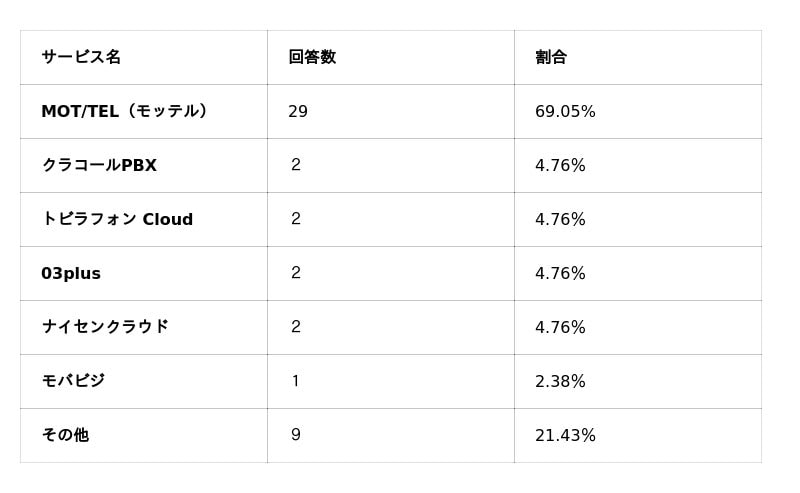Select the 03plus service cell

(x=71, y=273)
